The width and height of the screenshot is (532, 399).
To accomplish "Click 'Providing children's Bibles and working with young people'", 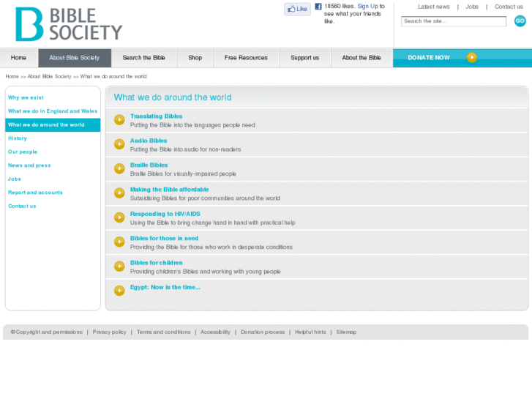I will (x=206, y=272).
